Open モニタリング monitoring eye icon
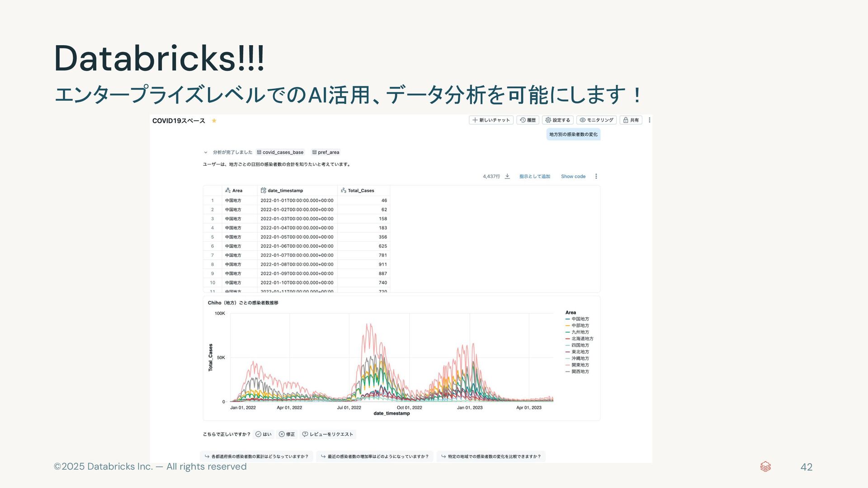 [x=596, y=120]
